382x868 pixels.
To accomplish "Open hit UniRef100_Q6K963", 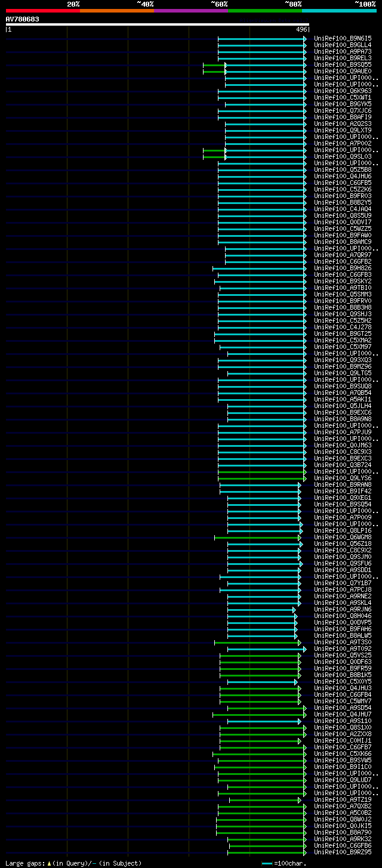I will 343,91.
